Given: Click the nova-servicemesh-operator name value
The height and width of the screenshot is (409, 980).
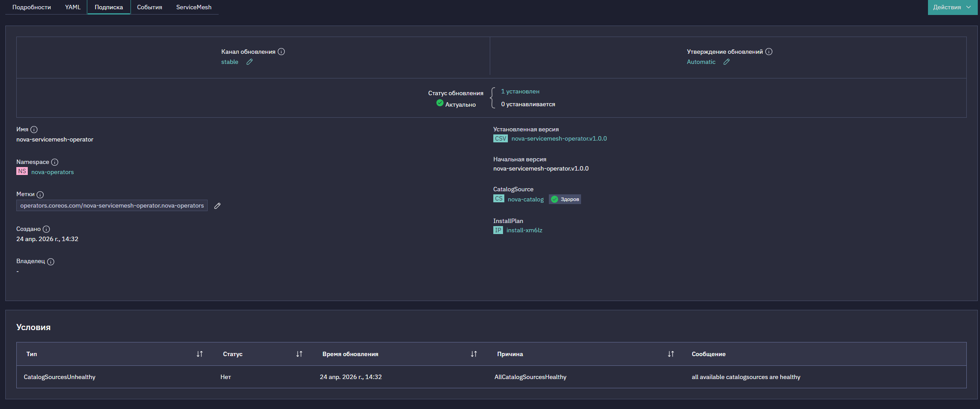Looking at the screenshot, I should point(55,139).
